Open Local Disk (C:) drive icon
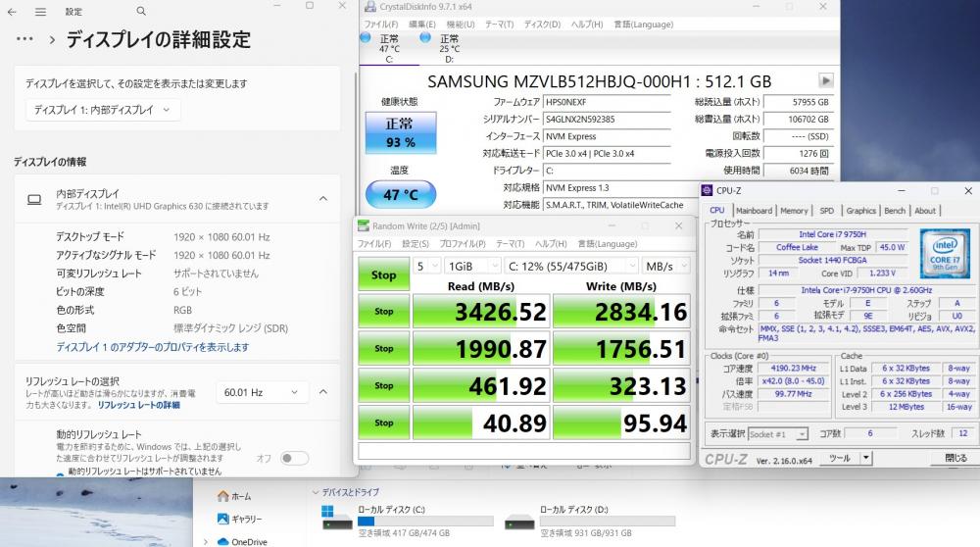The width and height of the screenshot is (980, 547). [x=337, y=519]
